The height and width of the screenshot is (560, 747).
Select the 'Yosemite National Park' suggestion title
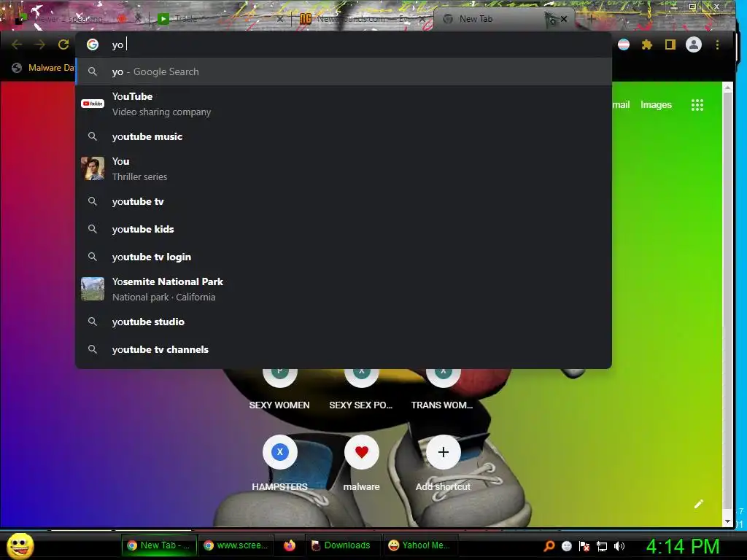(168, 281)
